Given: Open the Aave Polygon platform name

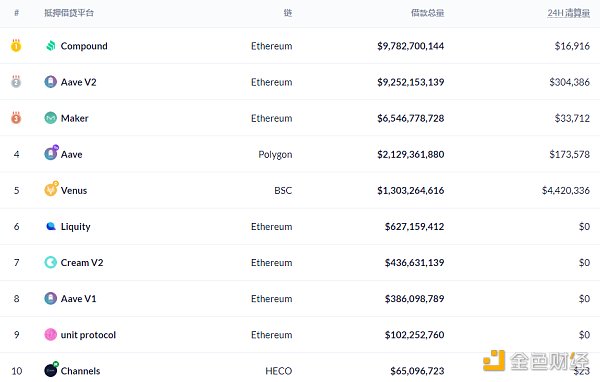Looking at the screenshot, I should point(72,154).
